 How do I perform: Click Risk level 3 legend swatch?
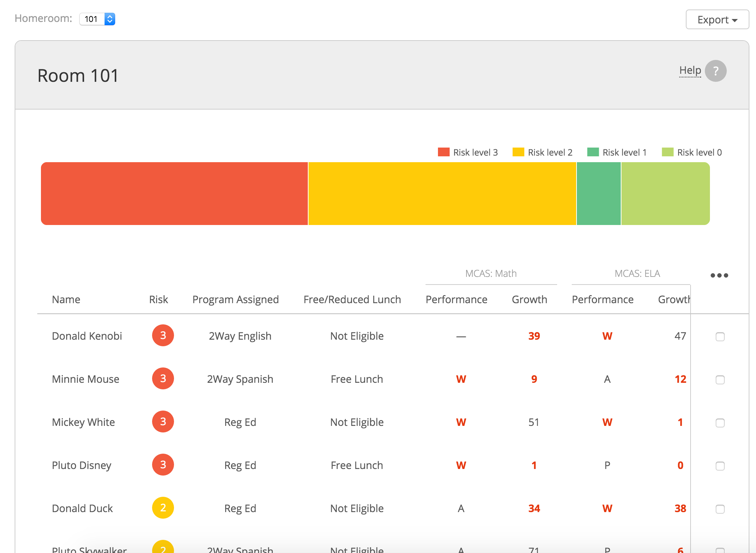click(443, 152)
